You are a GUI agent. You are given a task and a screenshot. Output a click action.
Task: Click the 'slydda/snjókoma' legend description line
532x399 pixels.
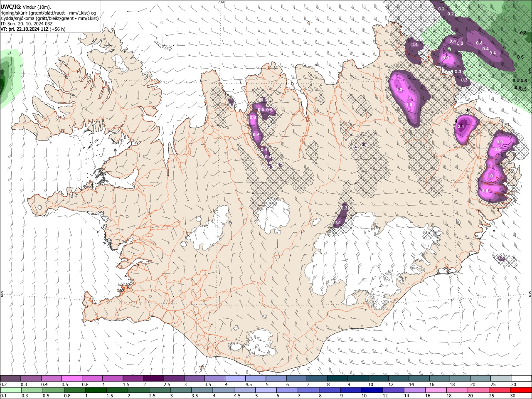point(49,18)
